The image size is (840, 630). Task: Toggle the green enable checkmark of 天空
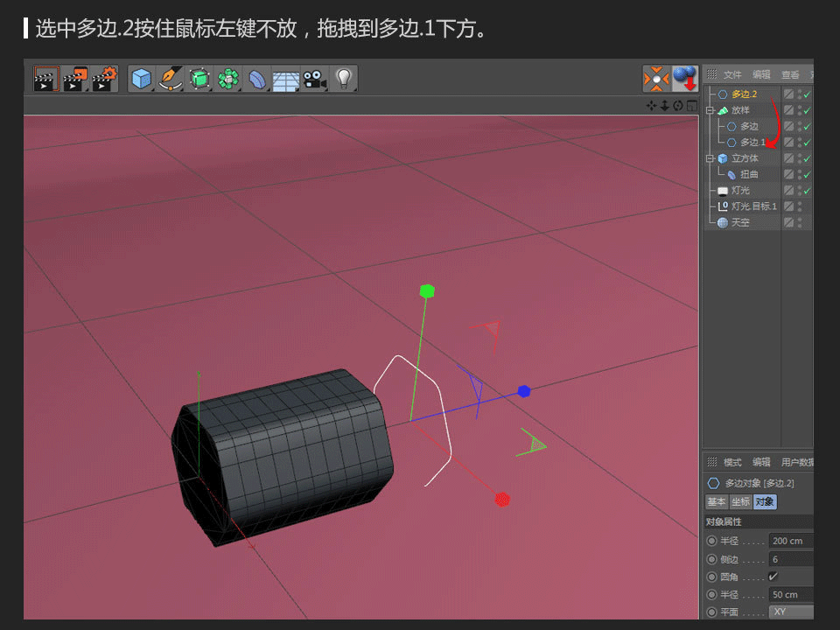pos(807,223)
